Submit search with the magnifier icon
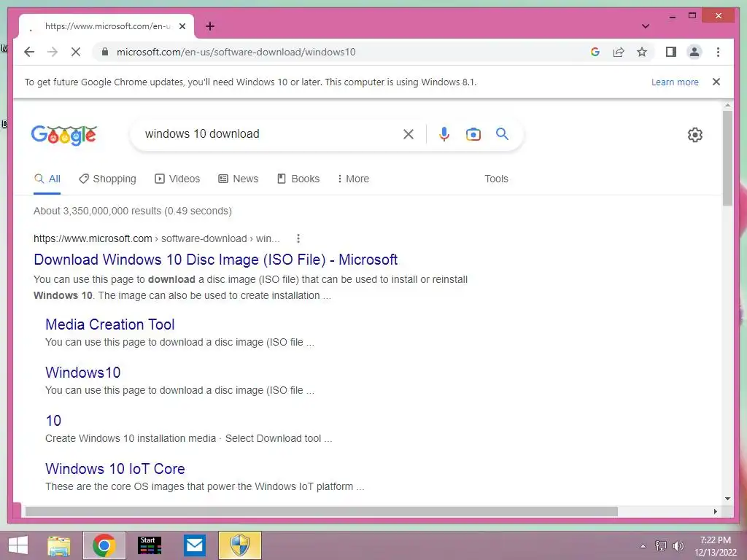The width and height of the screenshot is (747, 560). point(502,134)
